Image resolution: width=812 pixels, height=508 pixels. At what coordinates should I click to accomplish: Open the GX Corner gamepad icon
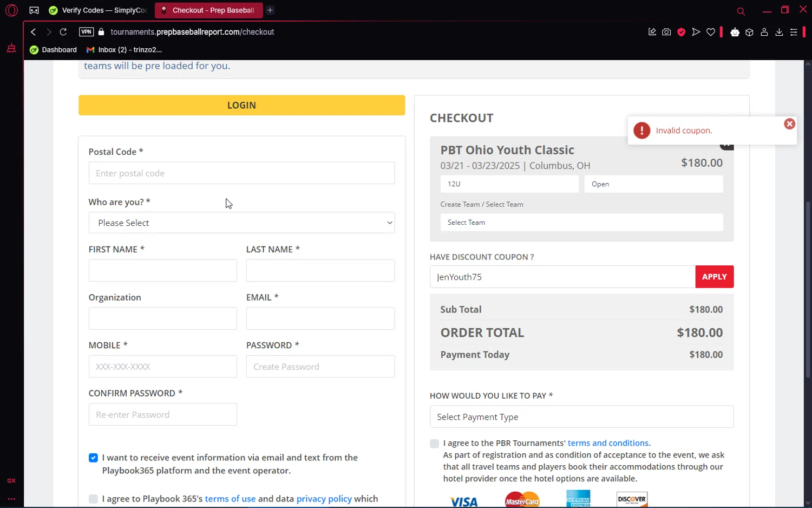coord(34,10)
